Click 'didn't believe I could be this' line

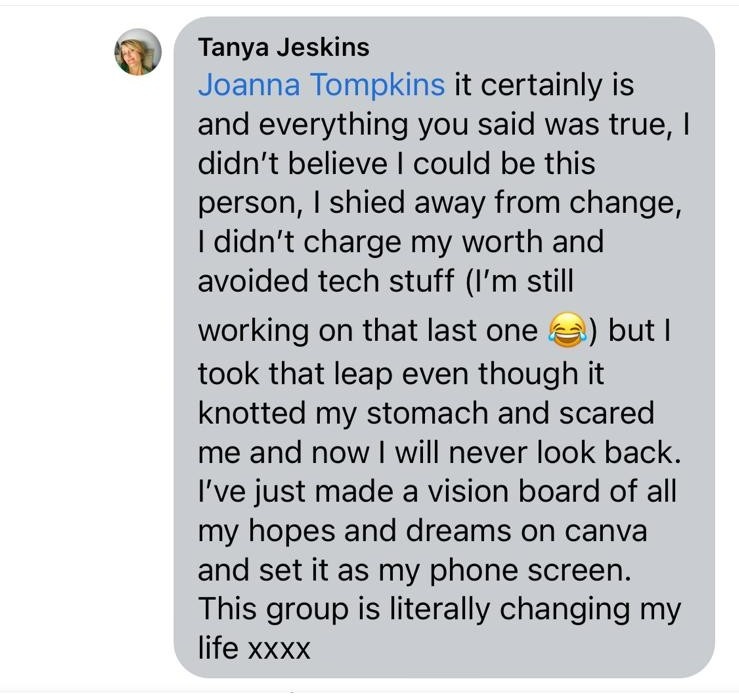396,163
